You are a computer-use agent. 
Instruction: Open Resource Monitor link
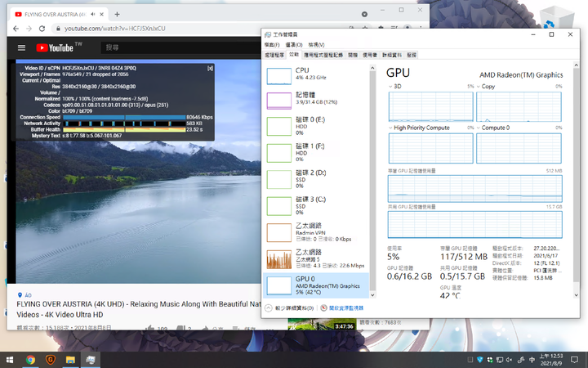(x=342, y=308)
